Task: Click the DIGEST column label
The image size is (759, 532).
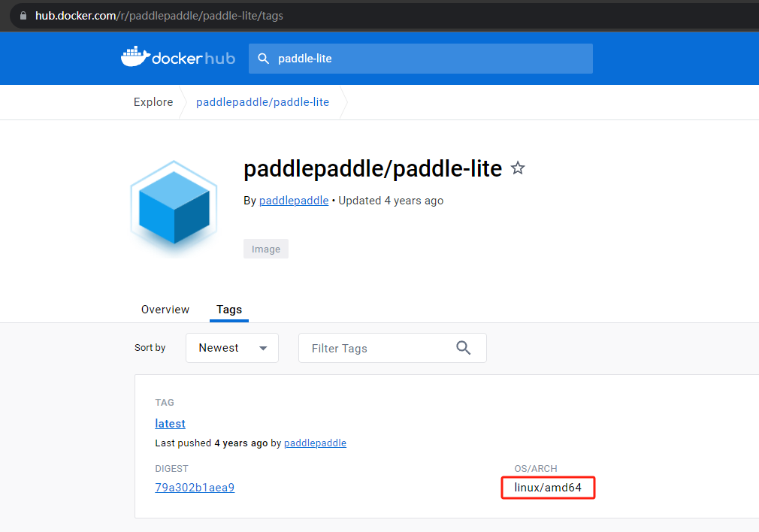Action: [x=171, y=469]
